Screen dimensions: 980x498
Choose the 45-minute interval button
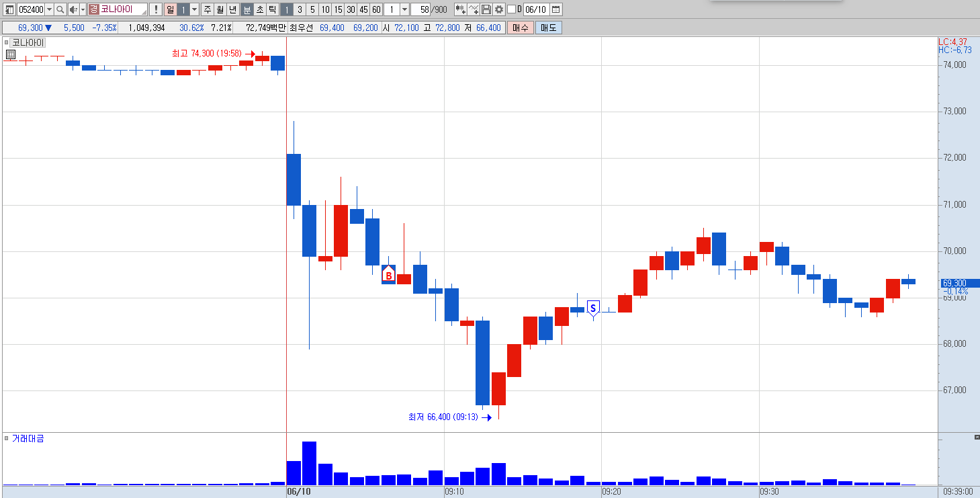coord(363,9)
